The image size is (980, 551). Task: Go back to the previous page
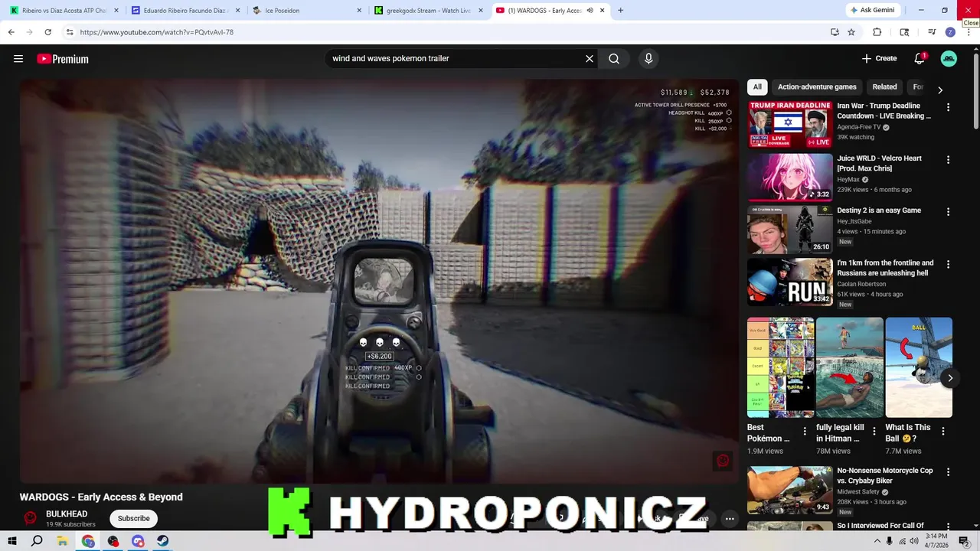(11, 32)
